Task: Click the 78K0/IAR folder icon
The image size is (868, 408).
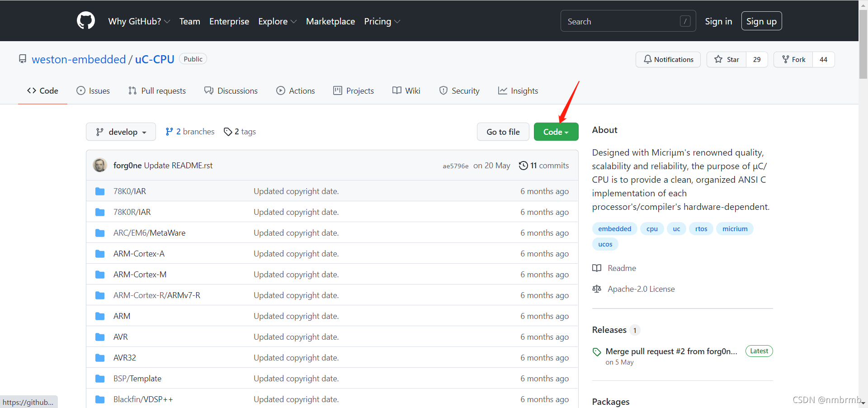Action: (100, 191)
